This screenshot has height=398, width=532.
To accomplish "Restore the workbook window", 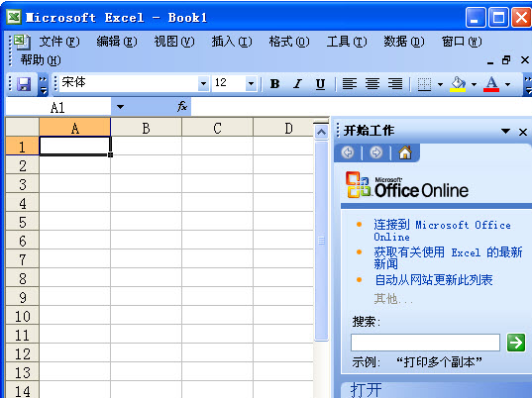I will (506, 60).
